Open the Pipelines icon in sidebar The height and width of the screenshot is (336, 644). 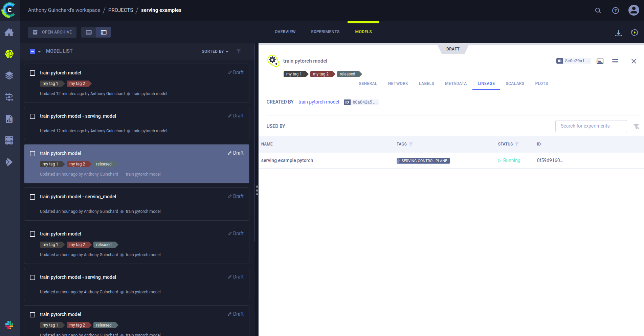pos(9,97)
